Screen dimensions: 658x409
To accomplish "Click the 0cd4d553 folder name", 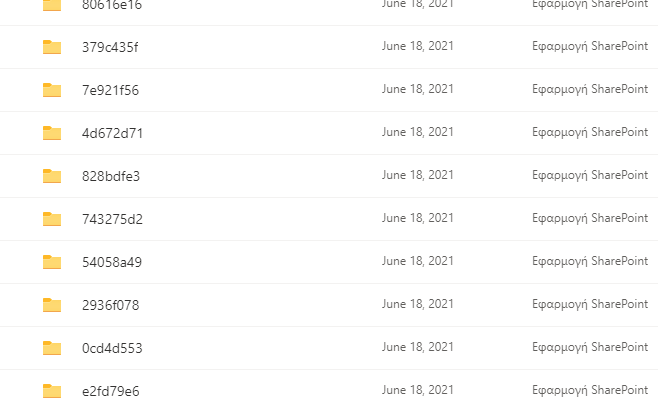I will click(x=112, y=348).
